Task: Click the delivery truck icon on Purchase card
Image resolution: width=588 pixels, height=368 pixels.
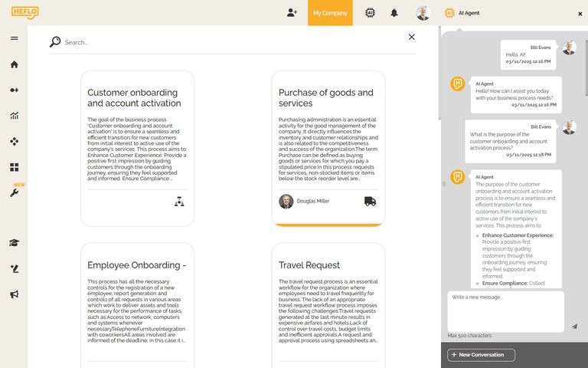Action: [x=371, y=201]
